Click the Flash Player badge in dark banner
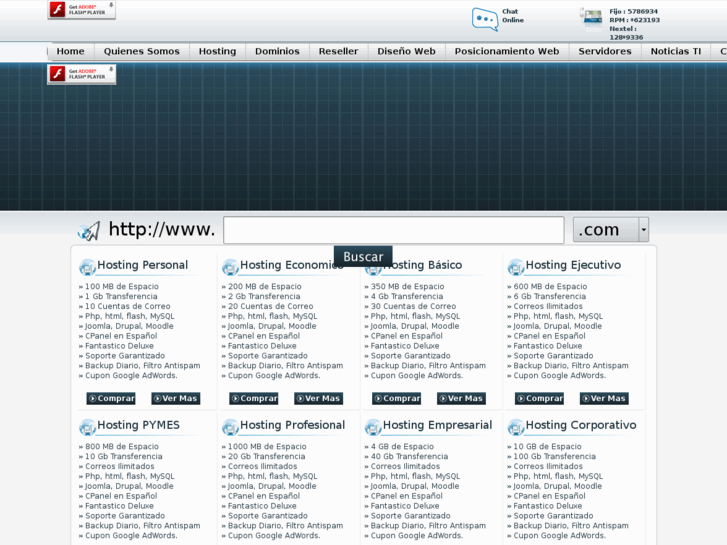The image size is (727, 545). tap(82, 74)
